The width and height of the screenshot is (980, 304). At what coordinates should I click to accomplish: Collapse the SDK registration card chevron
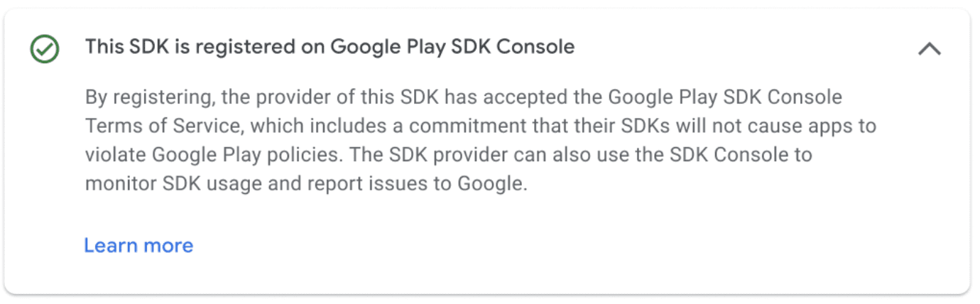click(930, 49)
